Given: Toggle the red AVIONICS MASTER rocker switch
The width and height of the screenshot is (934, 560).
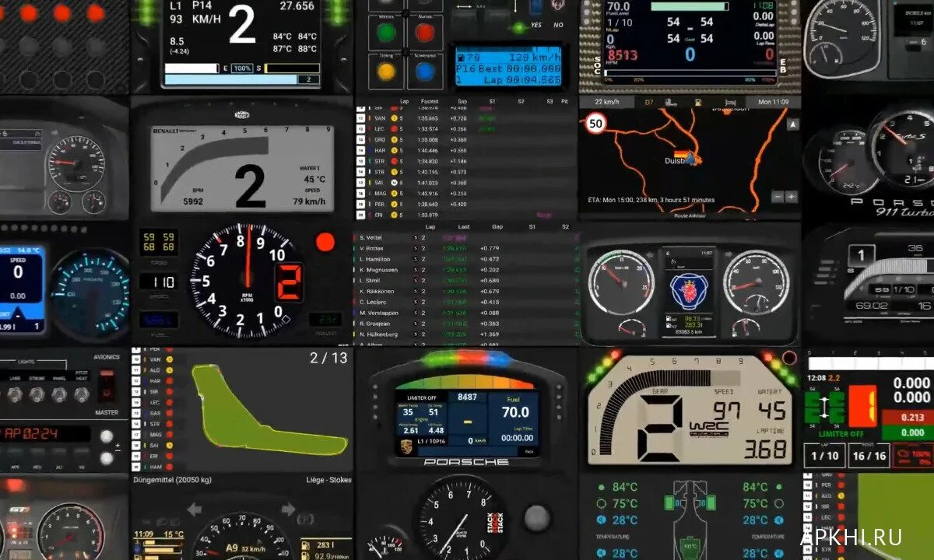Looking at the screenshot, I should click(107, 384).
